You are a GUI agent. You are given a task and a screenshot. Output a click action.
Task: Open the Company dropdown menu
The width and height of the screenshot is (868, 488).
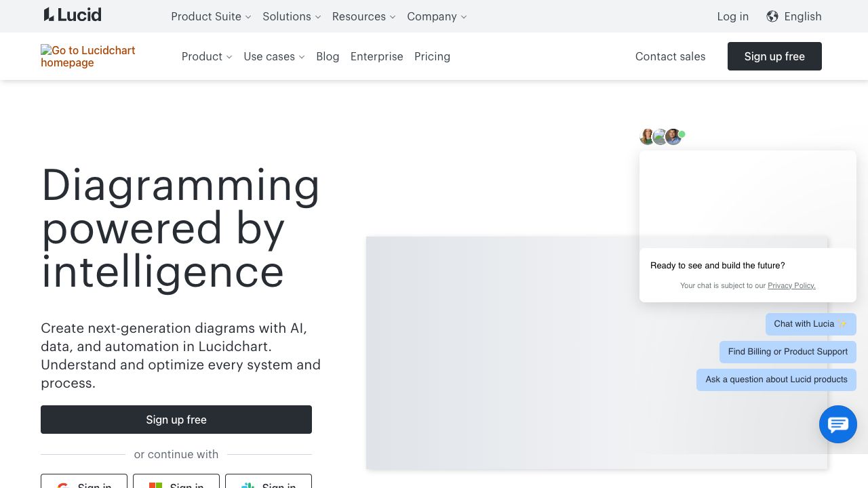(x=437, y=16)
